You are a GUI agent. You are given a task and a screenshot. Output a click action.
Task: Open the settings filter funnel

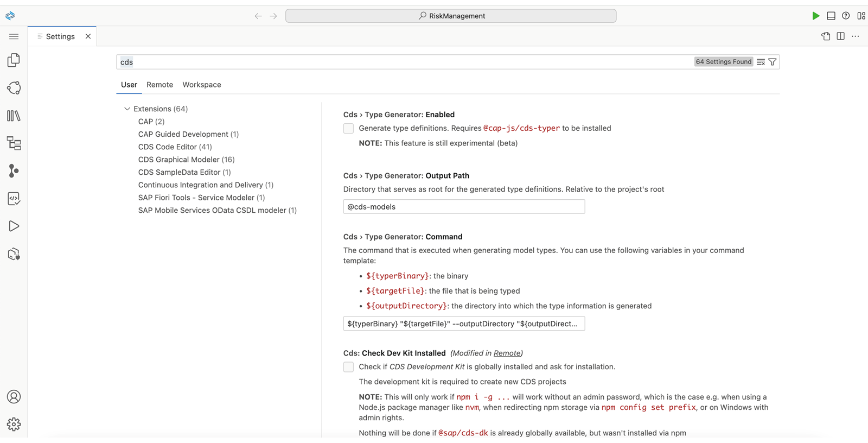(773, 62)
